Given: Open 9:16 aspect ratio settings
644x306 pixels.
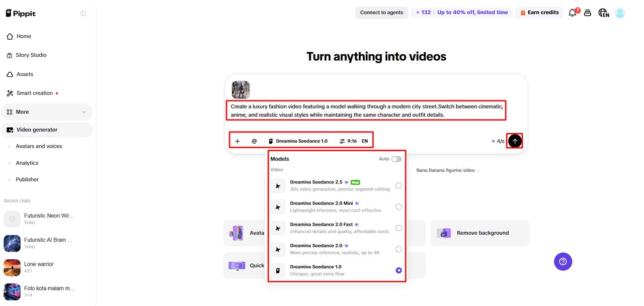Looking at the screenshot, I should [x=348, y=141].
